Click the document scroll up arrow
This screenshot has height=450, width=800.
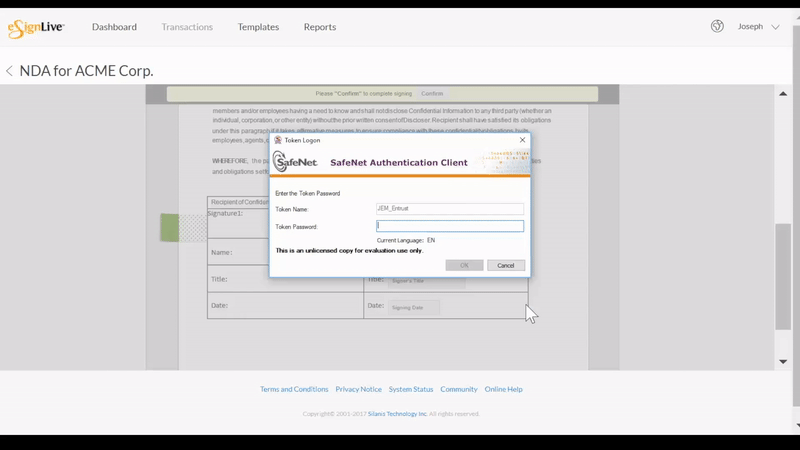(x=783, y=94)
